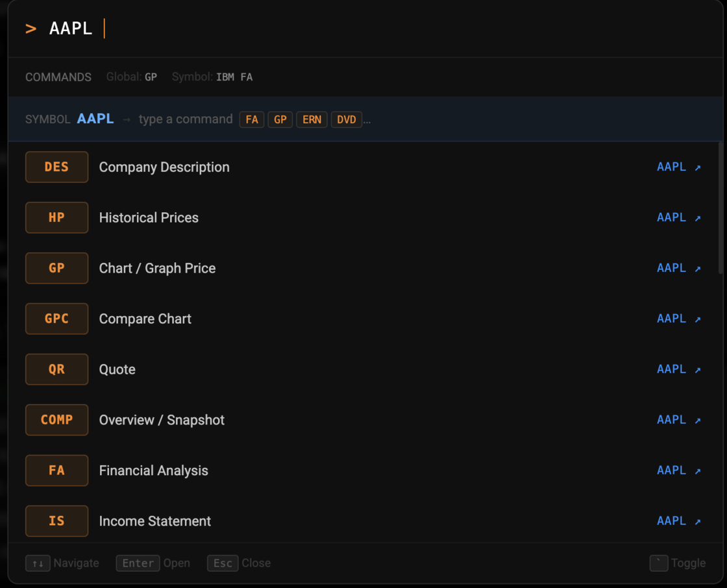Click the DVD command chip
This screenshot has height=588, width=727.
click(347, 119)
